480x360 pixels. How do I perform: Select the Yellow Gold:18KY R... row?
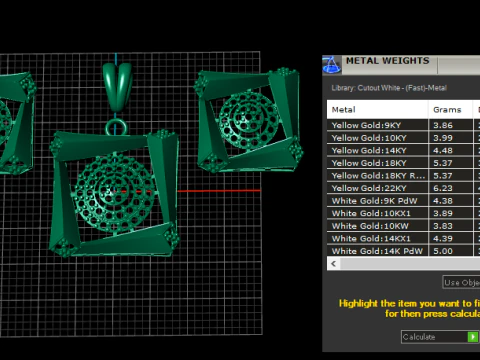click(403, 176)
